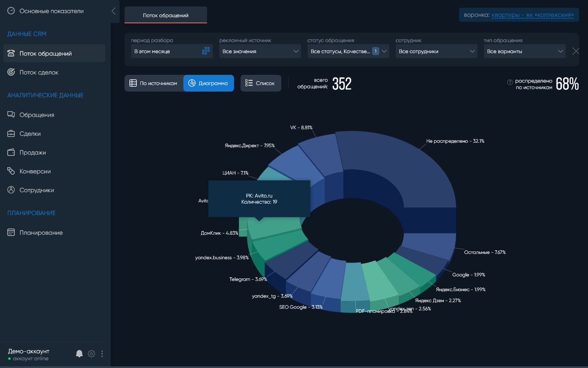
Task: Select the Диаграмма view toggle
Action: point(209,83)
